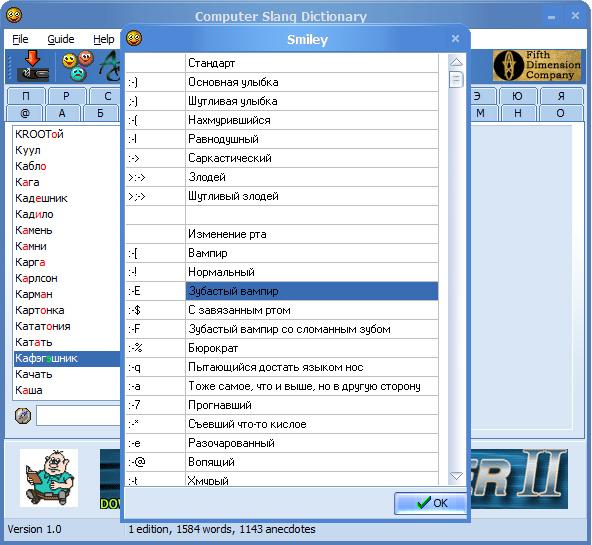This screenshot has height=545, width=592.
Task: Select the Нахмурившийся row
Action: (282, 120)
